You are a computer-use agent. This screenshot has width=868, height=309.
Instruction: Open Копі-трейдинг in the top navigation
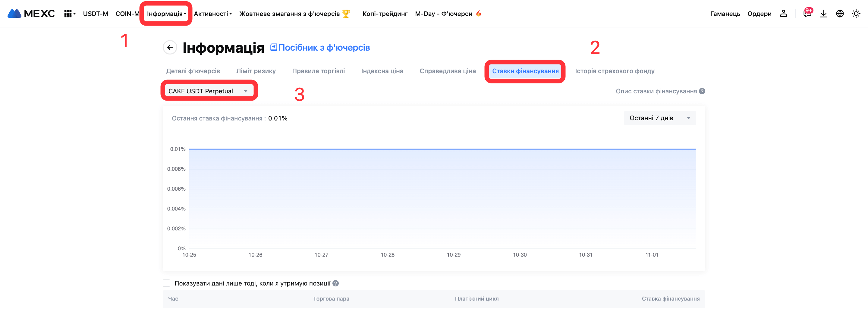click(385, 14)
